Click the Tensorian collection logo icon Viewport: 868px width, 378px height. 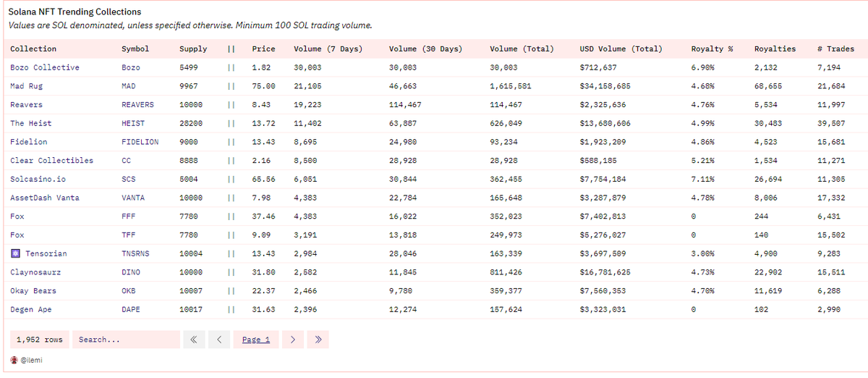pos(15,253)
